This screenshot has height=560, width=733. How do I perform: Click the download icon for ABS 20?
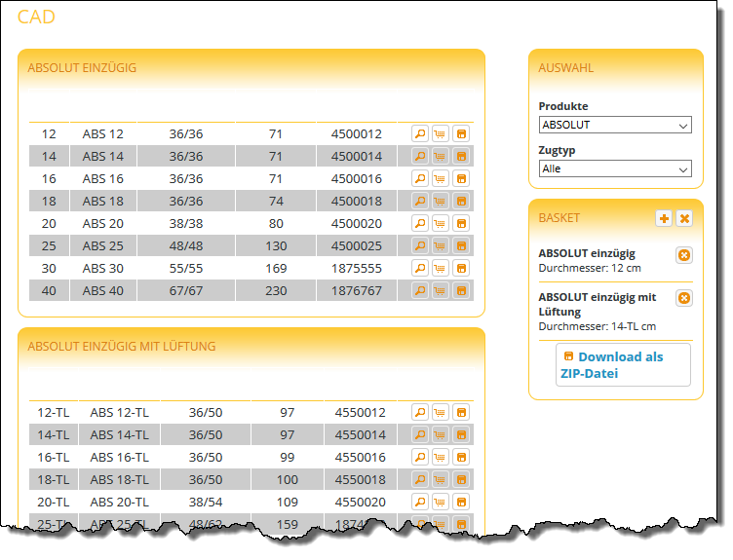(x=461, y=223)
